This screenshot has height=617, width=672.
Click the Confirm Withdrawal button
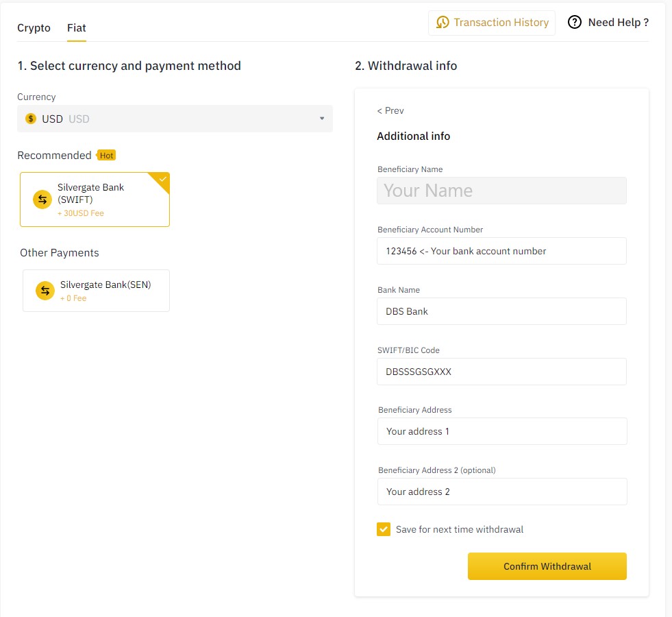click(547, 566)
